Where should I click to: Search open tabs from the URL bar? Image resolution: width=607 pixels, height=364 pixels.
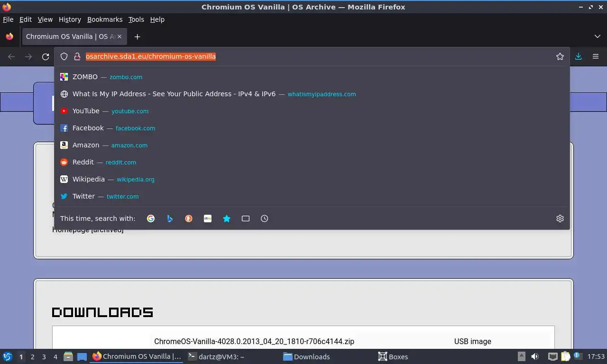click(246, 218)
